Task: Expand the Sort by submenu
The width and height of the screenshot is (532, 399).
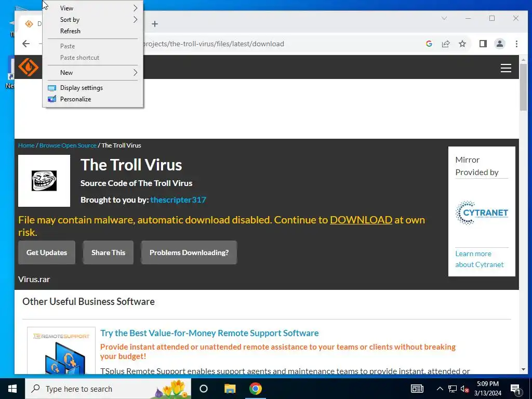Action: 92,20
